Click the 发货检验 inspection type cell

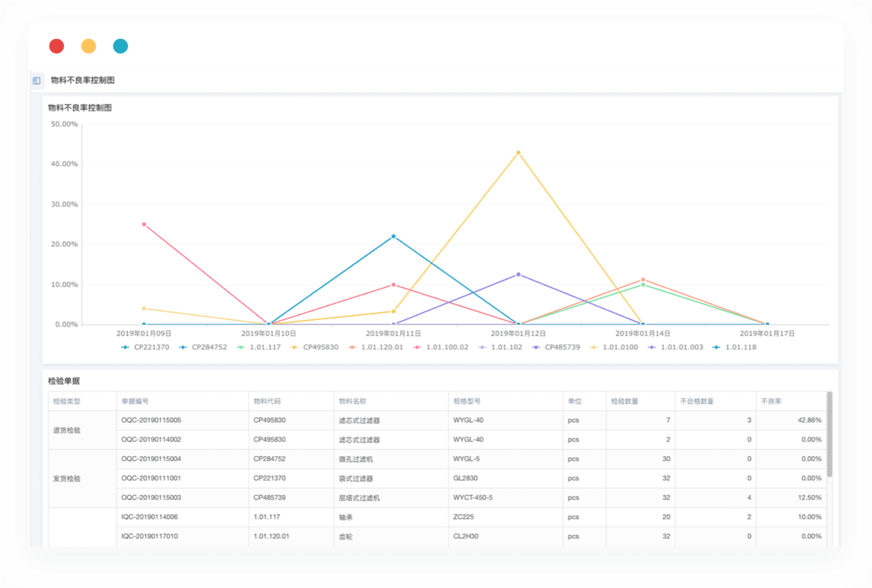pos(67,479)
